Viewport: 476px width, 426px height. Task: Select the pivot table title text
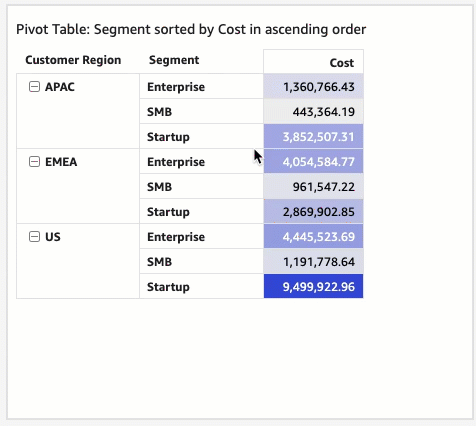pyautogui.click(x=191, y=29)
